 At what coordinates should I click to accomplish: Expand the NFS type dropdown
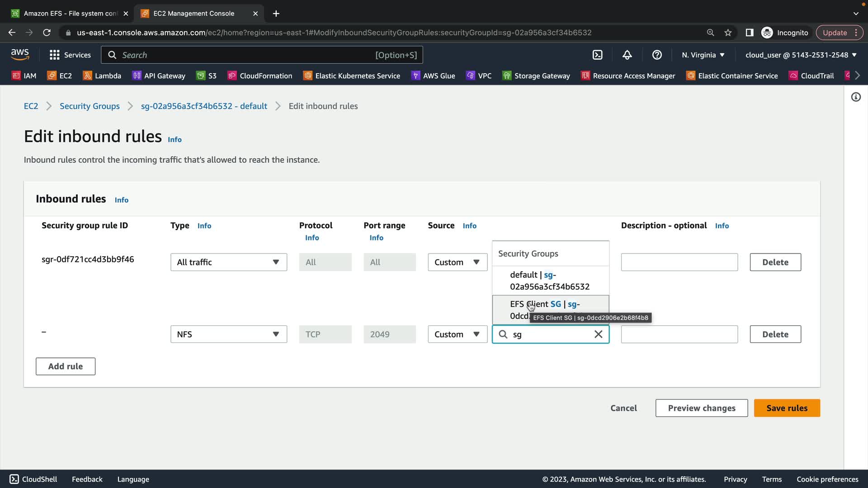[228, 334]
